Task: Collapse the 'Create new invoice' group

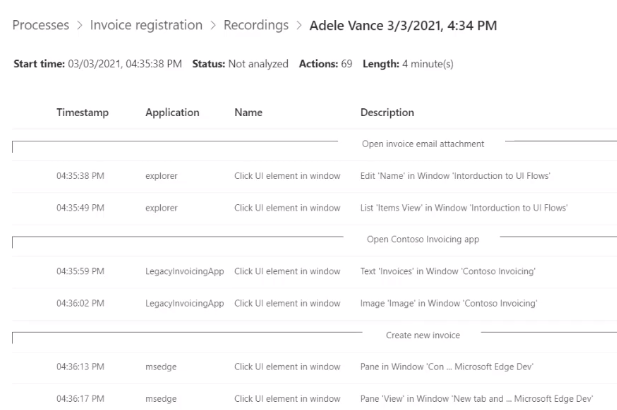Action: [423, 335]
